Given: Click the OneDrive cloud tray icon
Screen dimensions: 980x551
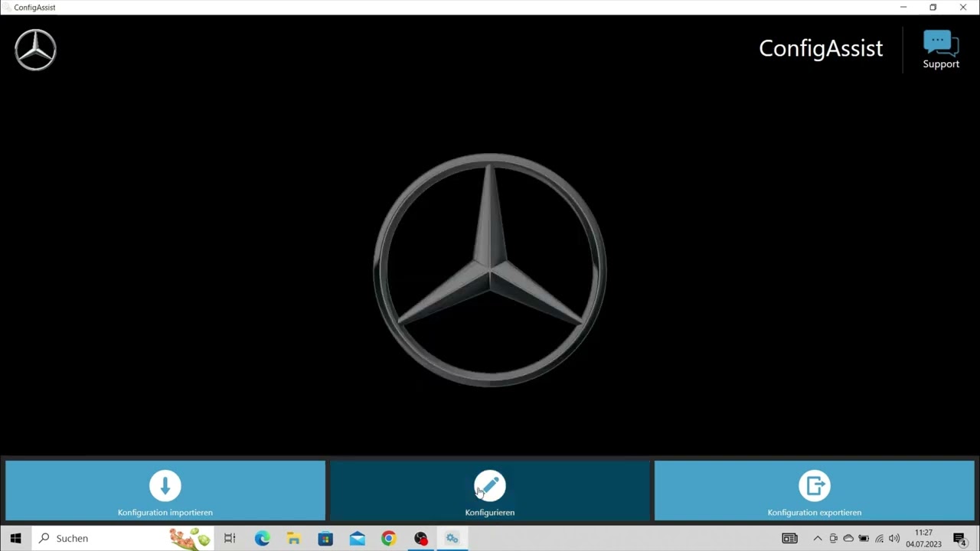Looking at the screenshot, I should click(x=848, y=539).
